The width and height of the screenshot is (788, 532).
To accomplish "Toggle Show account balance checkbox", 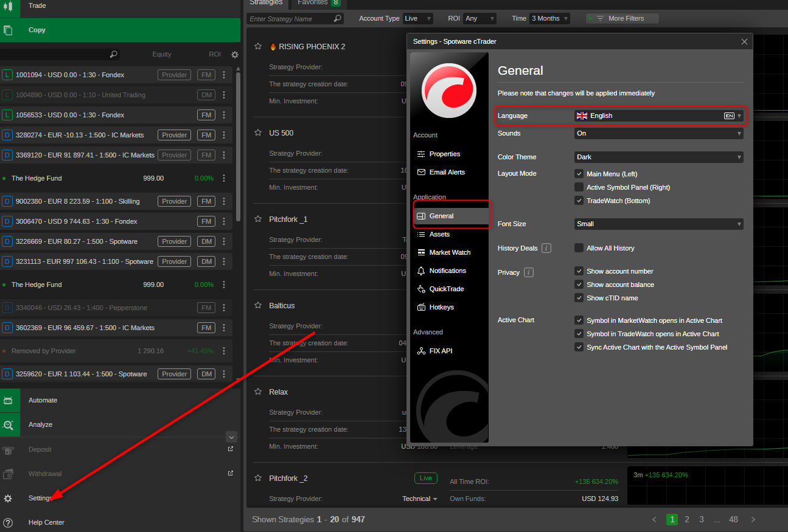I will tap(579, 285).
